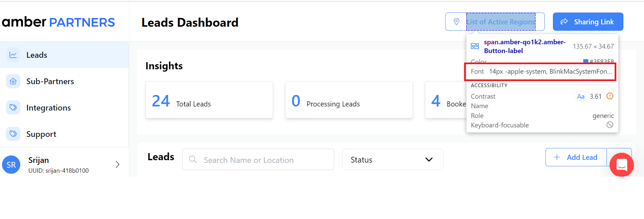
Task: Navigate to Integrations section
Action: point(49,108)
